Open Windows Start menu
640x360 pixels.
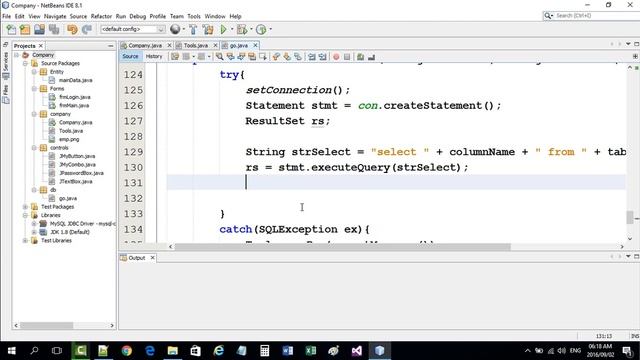[x=11, y=351]
